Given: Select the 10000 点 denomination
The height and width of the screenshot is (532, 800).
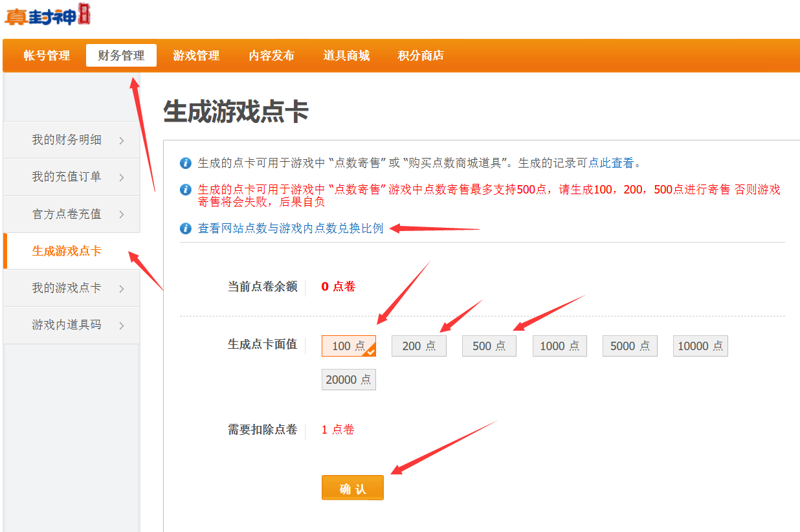Looking at the screenshot, I should click(700, 346).
